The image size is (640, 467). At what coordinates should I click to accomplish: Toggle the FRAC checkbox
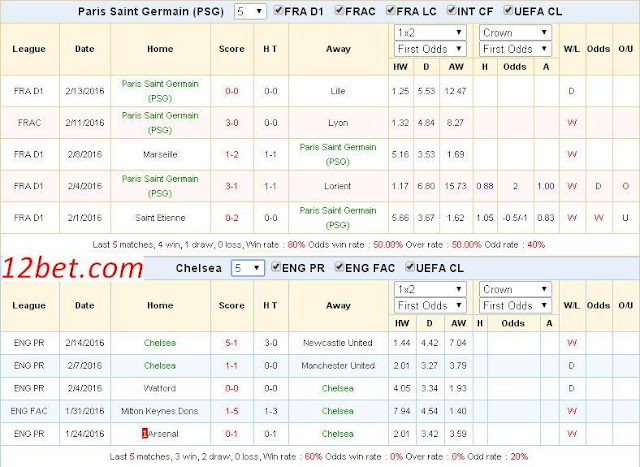pos(339,10)
